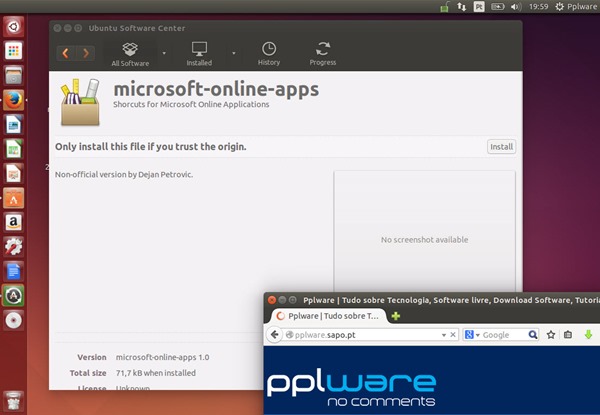This screenshot has height=415, width=600.
Task: Open the apps grid launcher icon
Action: (x=13, y=51)
